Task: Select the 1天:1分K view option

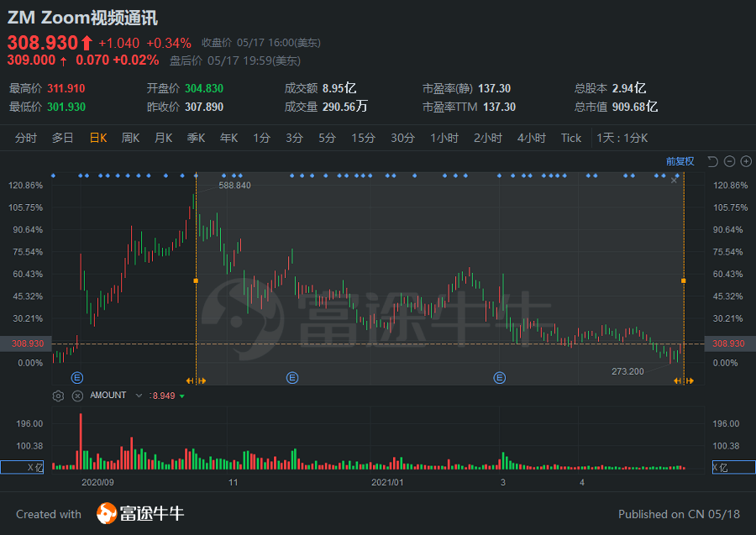Action: coord(622,139)
